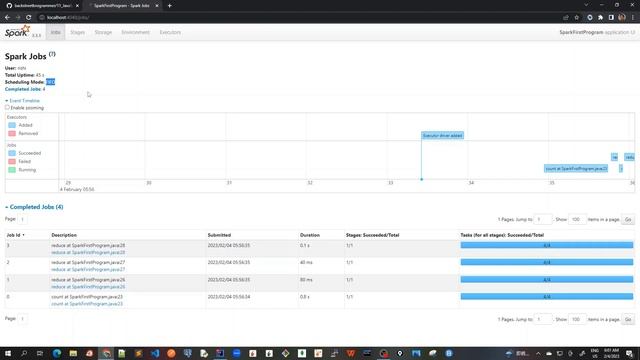This screenshot has height=360, width=640.
Task: Sort by the Submitted column header
Action: 219,235
